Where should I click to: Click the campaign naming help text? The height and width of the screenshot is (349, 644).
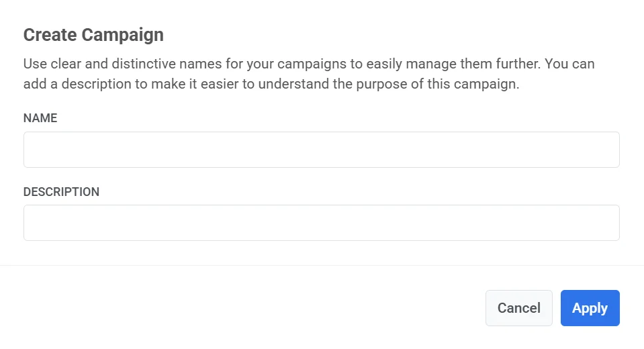click(309, 74)
